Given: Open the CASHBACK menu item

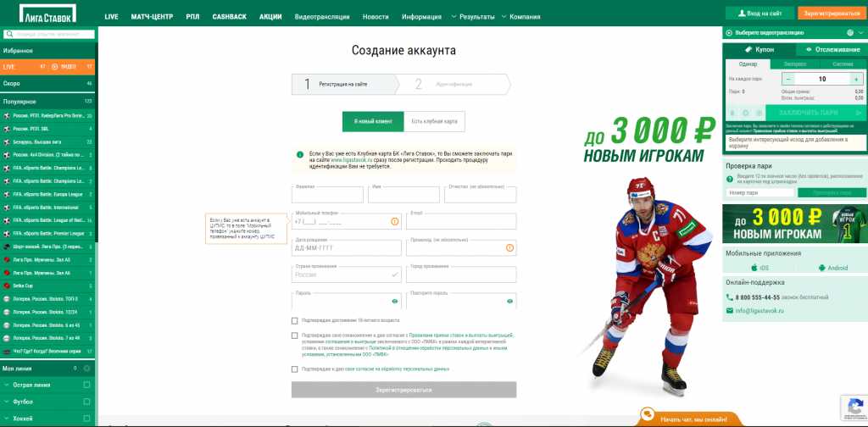Looking at the screenshot, I should tap(229, 17).
